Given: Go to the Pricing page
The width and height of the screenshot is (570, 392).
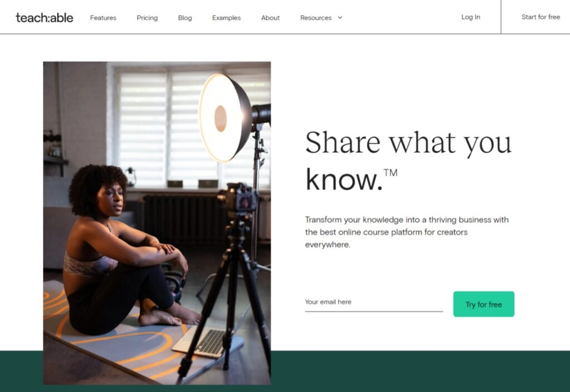Looking at the screenshot, I should [147, 18].
